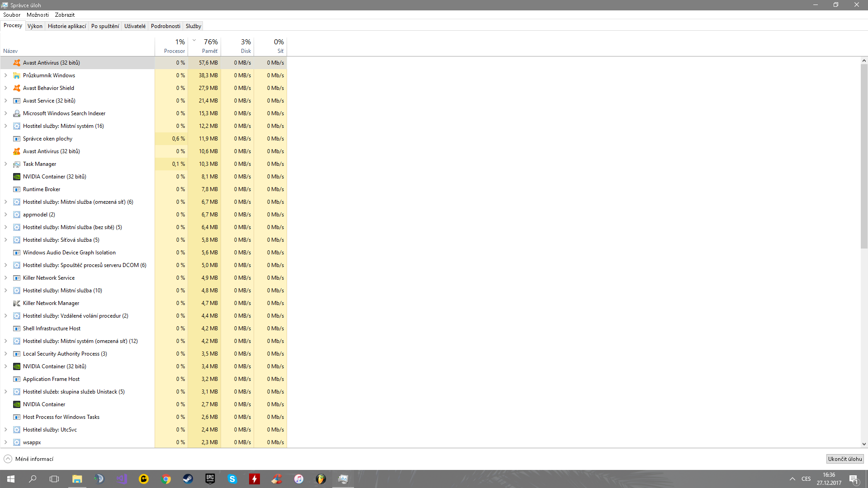
Task: Expand the Avast Service (32 bitů) group
Action: [6, 101]
